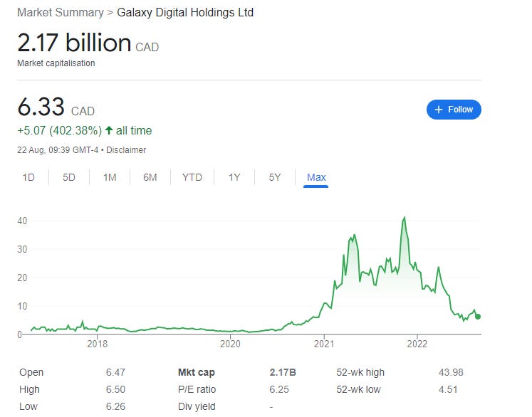The width and height of the screenshot is (532, 417).
Task: Click the late 2021 peak on the chart
Action: click(x=404, y=218)
